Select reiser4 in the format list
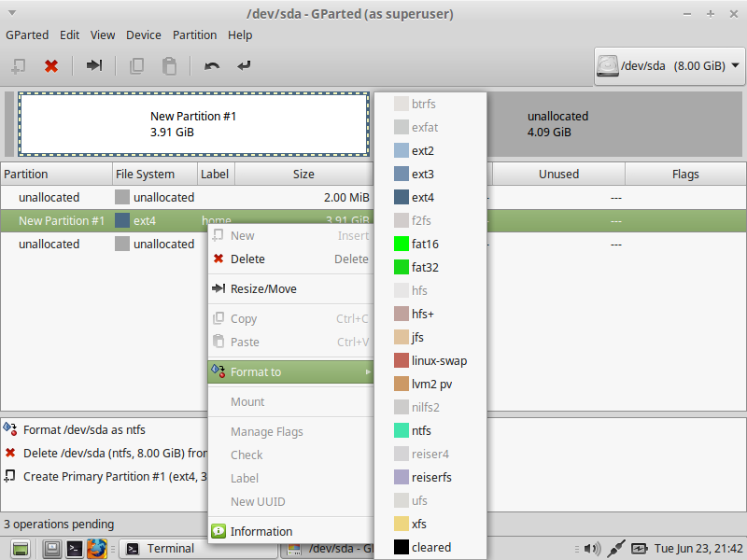Image resolution: width=747 pixels, height=560 pixels. pos(430,454)
